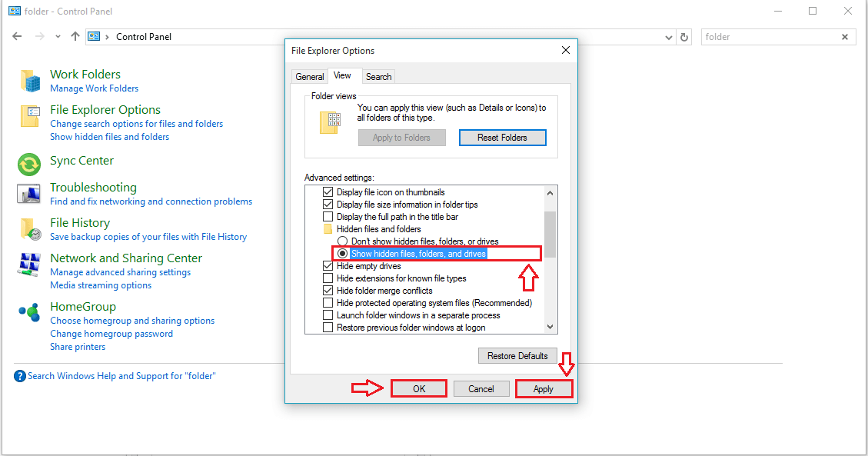The image size is (868, 456).
Task: Switch to the General tab
Action: click(x=309, y=77)
